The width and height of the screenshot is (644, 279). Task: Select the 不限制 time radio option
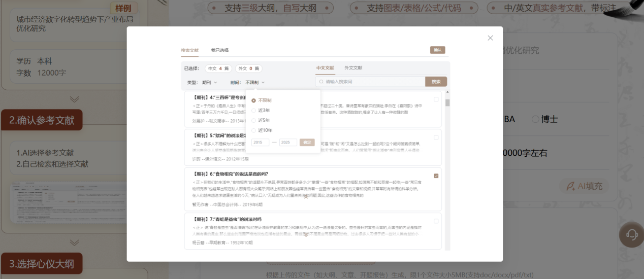[262, 100]
